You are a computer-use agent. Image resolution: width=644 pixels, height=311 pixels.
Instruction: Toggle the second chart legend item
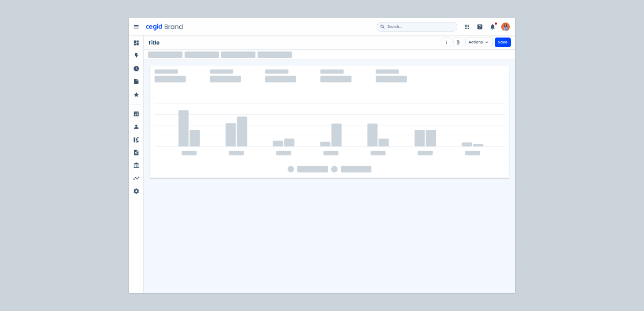352,169
